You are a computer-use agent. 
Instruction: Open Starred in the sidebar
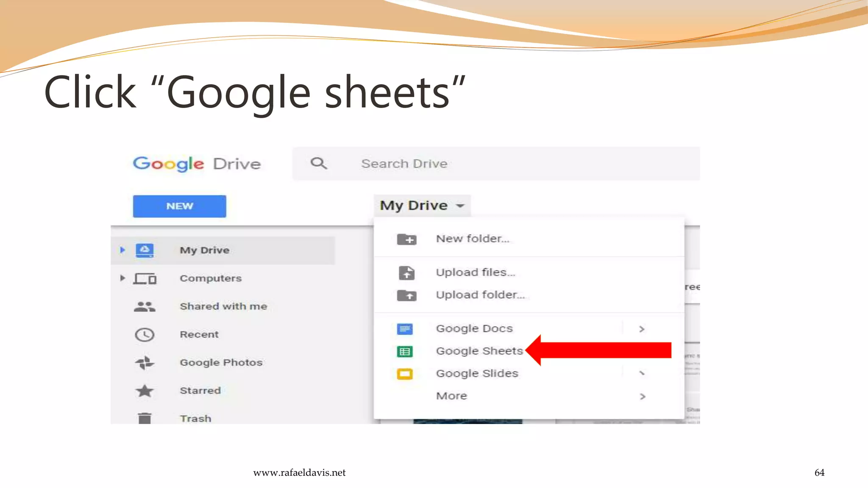point(200,391)
